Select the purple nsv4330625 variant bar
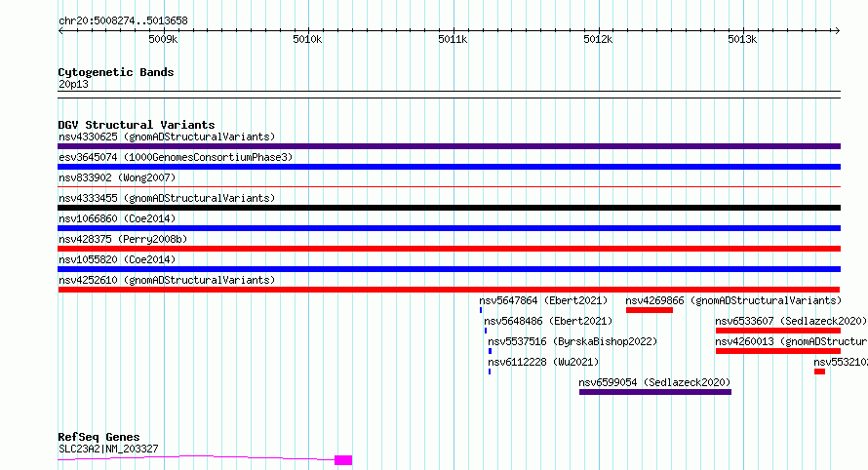 point(449,146)
